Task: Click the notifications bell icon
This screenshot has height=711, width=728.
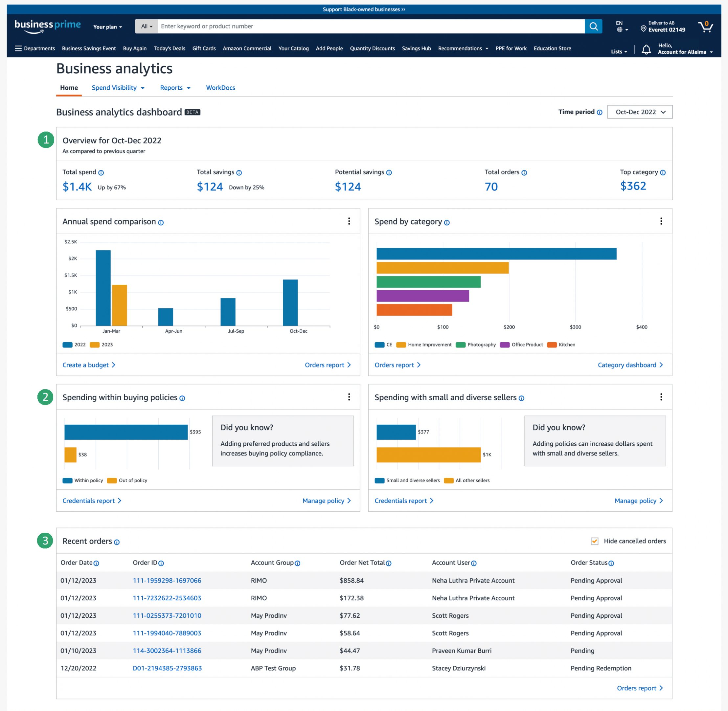Action: click(x=646, y=49)
